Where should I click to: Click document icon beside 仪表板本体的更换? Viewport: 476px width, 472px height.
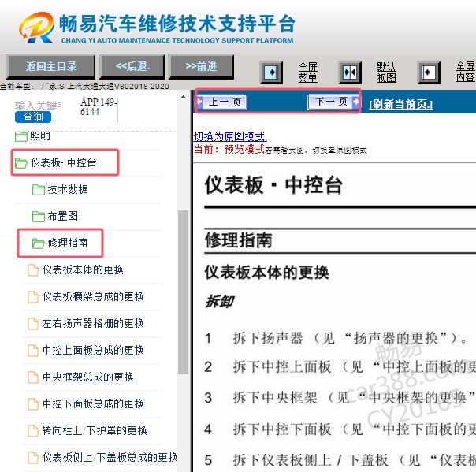pyautogui.click(x=33, y=270)
